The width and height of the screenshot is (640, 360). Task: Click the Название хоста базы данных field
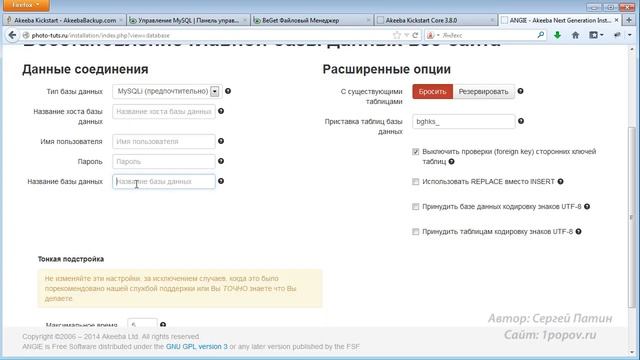point(164,111)
